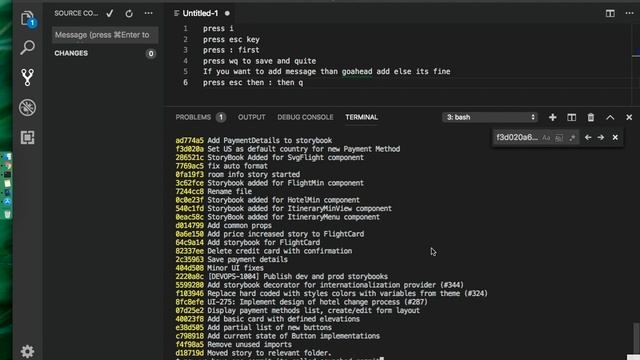The image size is (640, 360).
Task: Select the Untitled-1 editor tab
Action: click(x=200, y=13)
